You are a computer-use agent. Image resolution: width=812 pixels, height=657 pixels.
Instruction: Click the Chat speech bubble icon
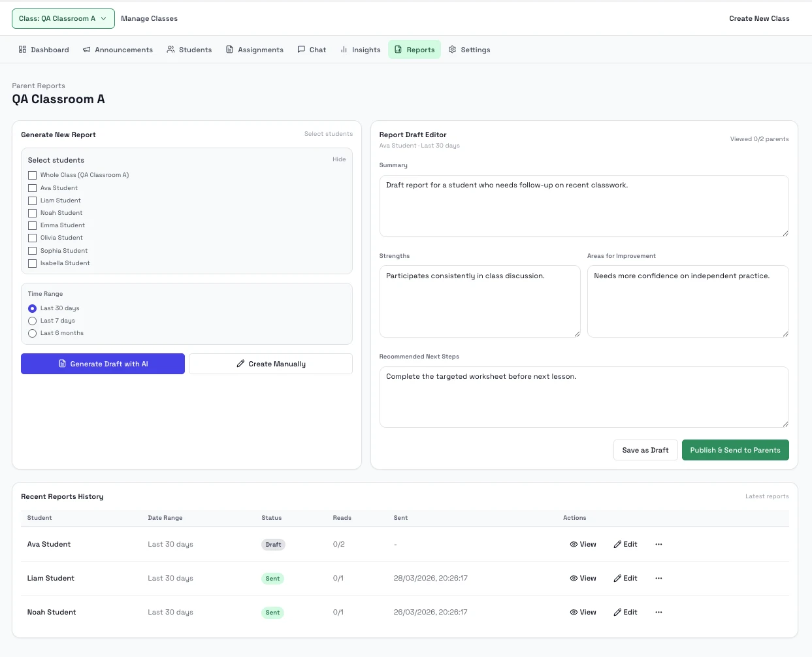coord(301,50)
